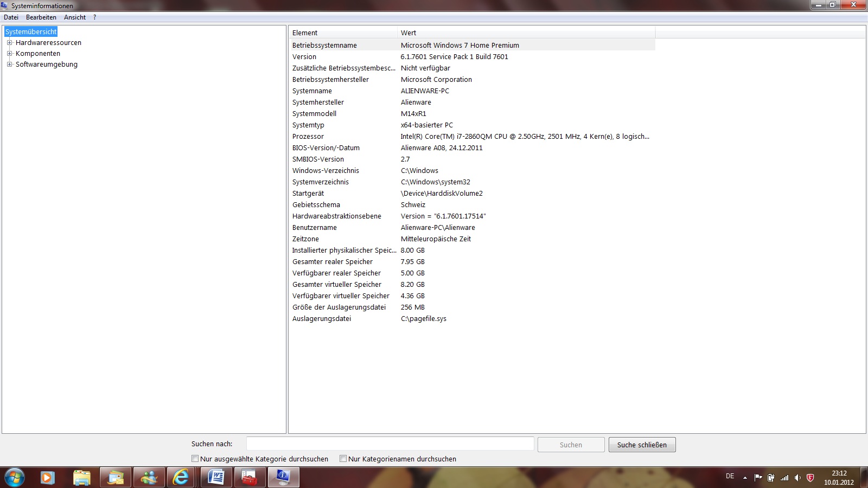
Task: Select the Komponenten label
Action: point(38,54)
